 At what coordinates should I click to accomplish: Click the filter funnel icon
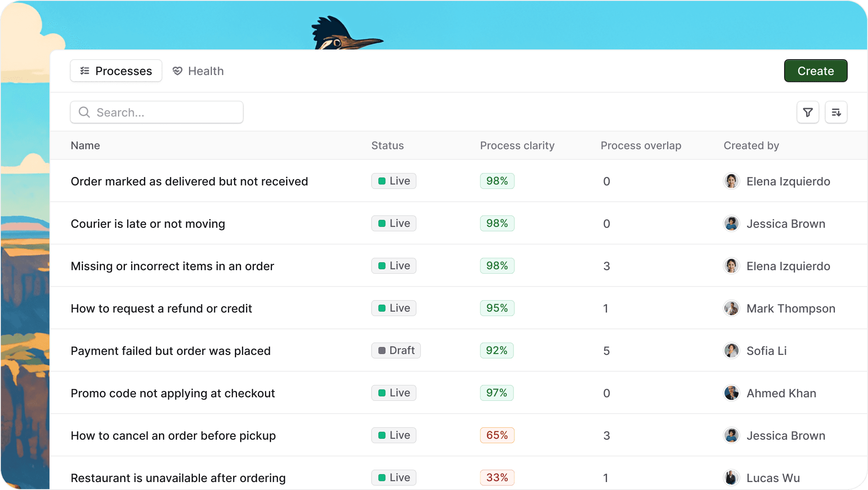pyautogui.click(x=808, y=113)
